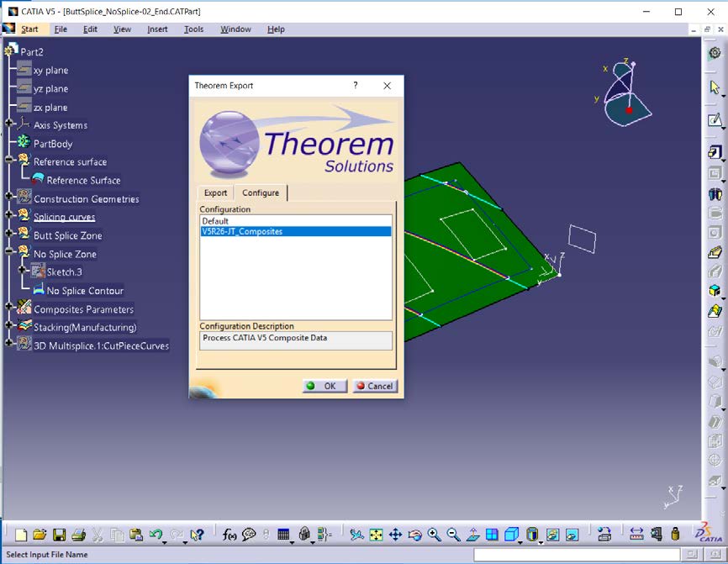Print using the printer icon
This screenshot has width=728, height=564.
coord(79,535)
